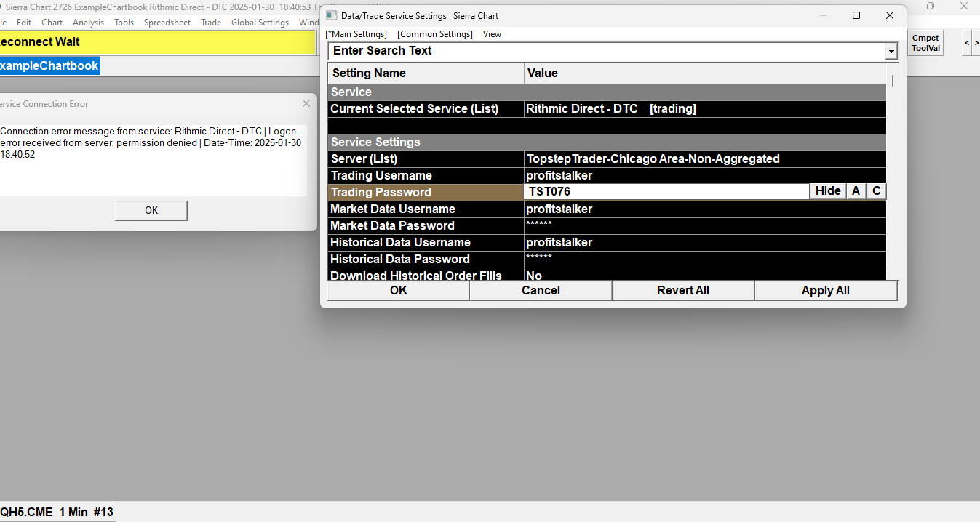Click Cancel in the settings dialog

[x=541, y=290]
